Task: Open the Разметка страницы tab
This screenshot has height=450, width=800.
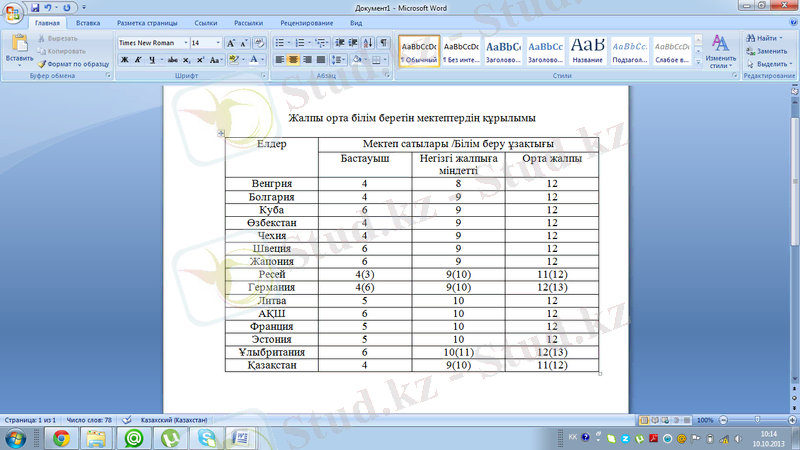Action: point(148,21)
